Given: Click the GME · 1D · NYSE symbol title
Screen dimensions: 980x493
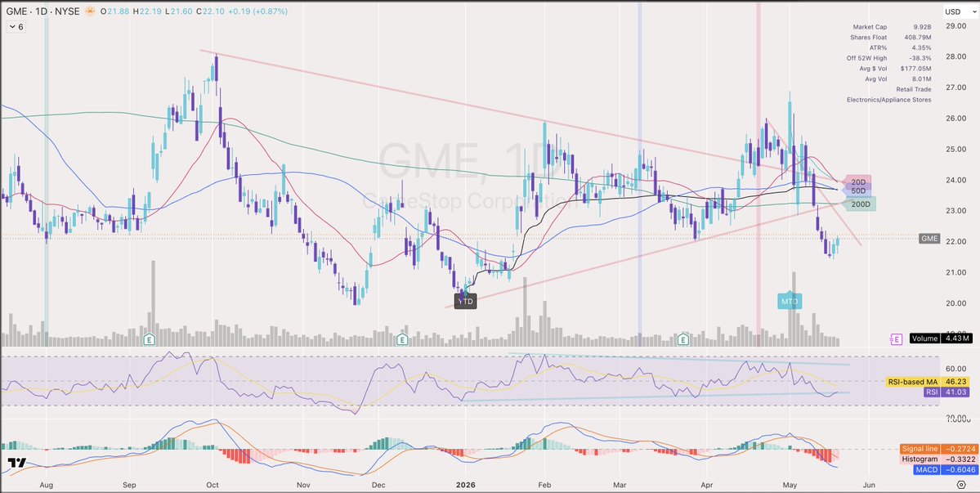Looking at the screenshot, I should click(44, 12).
